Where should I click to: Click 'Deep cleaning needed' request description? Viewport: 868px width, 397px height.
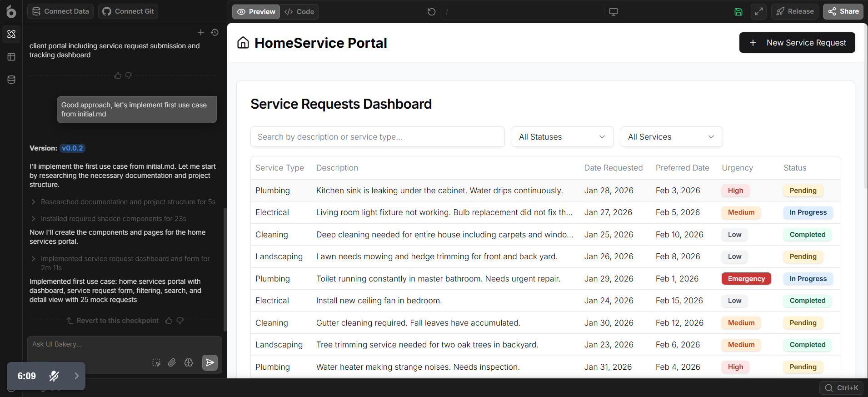click(445, 235)
